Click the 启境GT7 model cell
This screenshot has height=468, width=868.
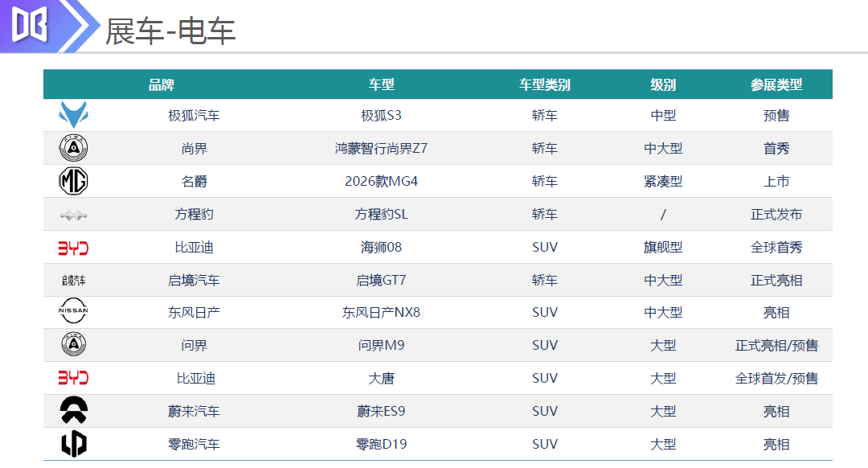click(x=382, y=281)
